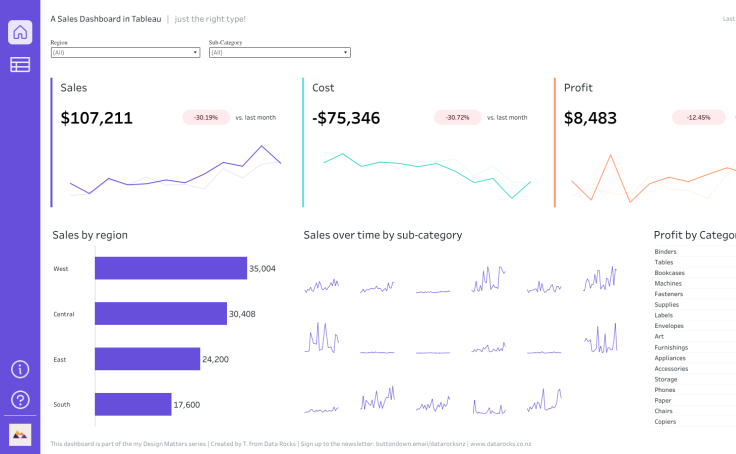This screenshot has width=736, height=454.
Task: Select Copiers row in the category list
Action: (x=666, y=422)
